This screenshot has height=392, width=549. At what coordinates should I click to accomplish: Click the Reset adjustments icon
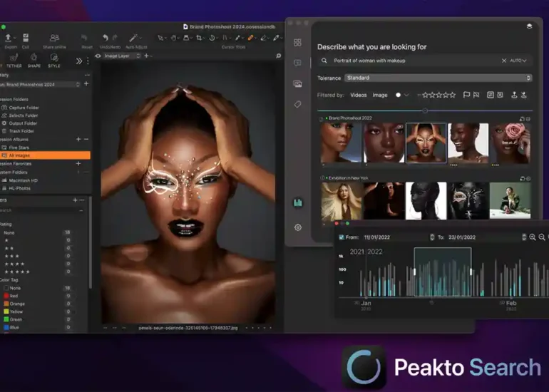[x=84, y=38]
